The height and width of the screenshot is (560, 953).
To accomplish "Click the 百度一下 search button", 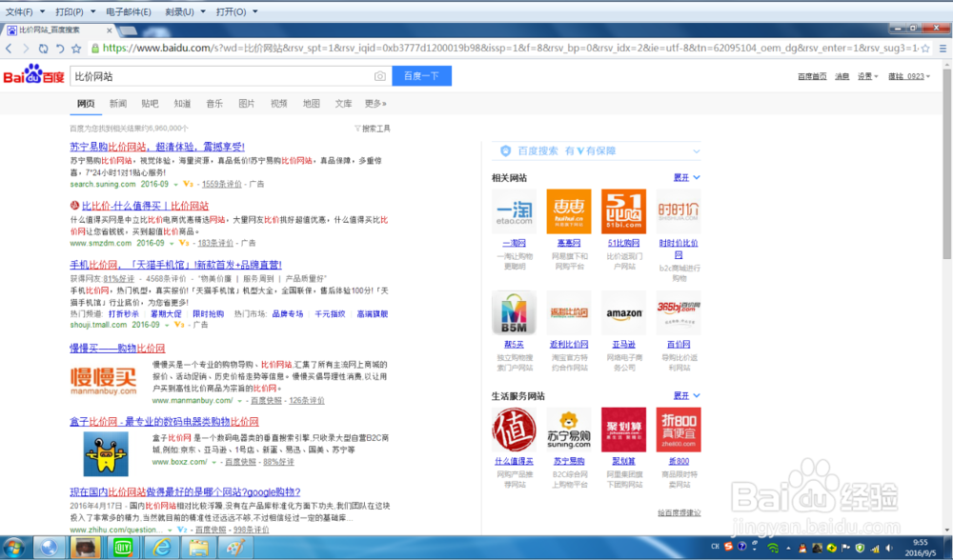I will click(422, 76).
